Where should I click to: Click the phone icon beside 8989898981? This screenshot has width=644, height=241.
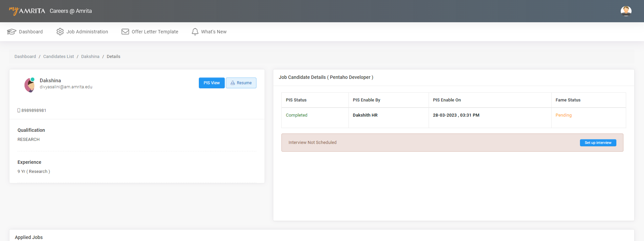pos(19,111)
